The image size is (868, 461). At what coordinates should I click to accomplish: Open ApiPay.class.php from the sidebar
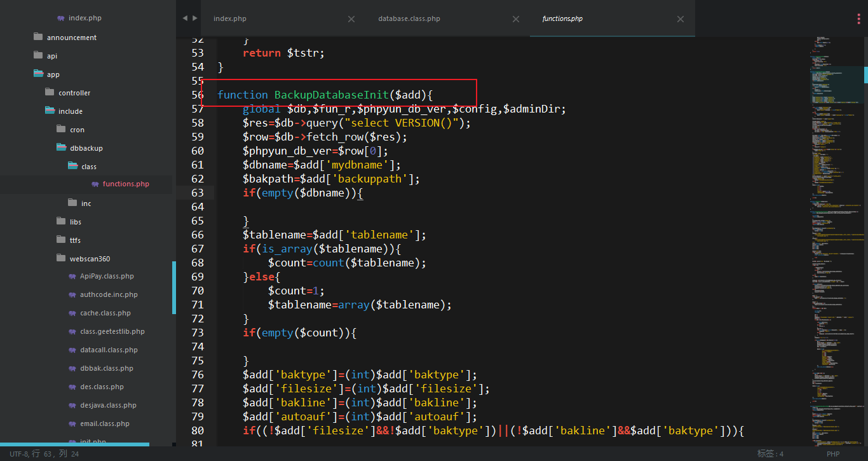click(107, 277)
